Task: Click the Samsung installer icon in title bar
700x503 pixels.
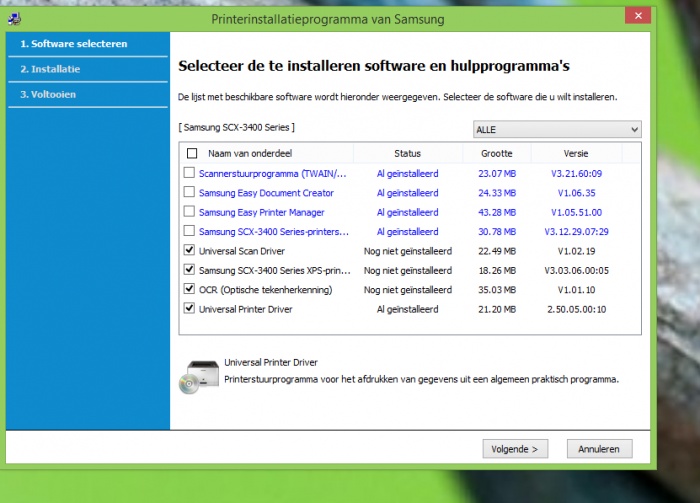Action: 15,19
